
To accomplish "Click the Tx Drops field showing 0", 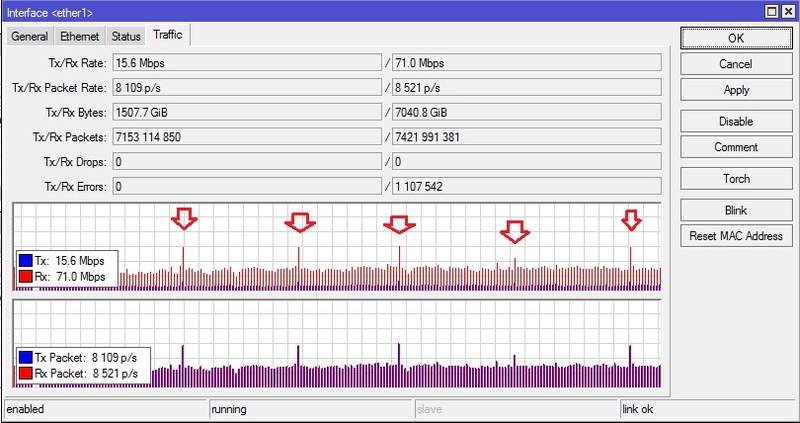I will (247, 162).
